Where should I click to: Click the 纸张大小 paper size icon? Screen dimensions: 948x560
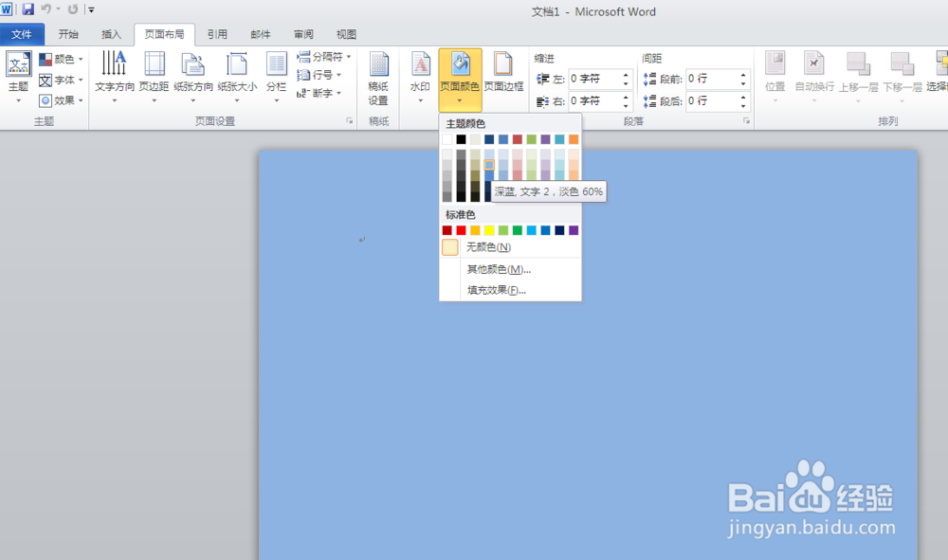click(237, 64)
